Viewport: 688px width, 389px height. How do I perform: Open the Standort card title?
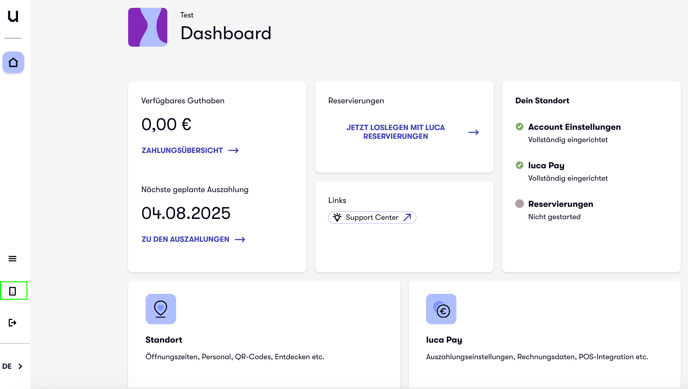pyautogui.click(x=164, y=340)
